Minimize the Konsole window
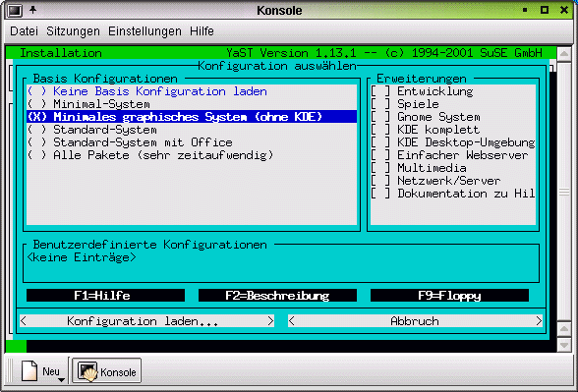Screen dimensions: 578x392 click(525, 10)
